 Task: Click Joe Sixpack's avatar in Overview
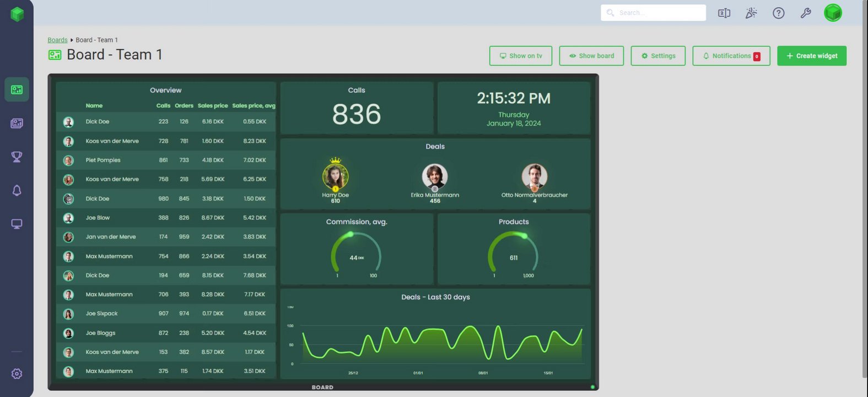[x=68, y=314]
